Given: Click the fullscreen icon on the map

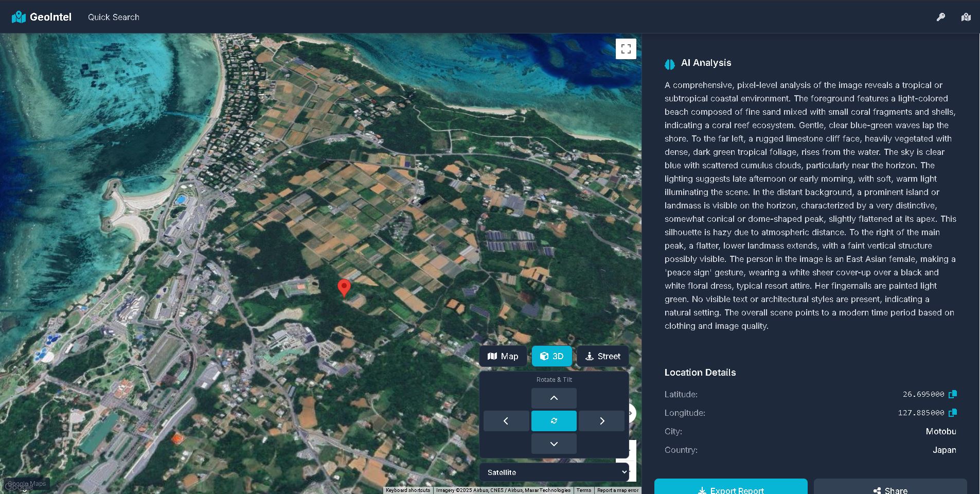Looking at the screenshot, I should tap(627, 48).
